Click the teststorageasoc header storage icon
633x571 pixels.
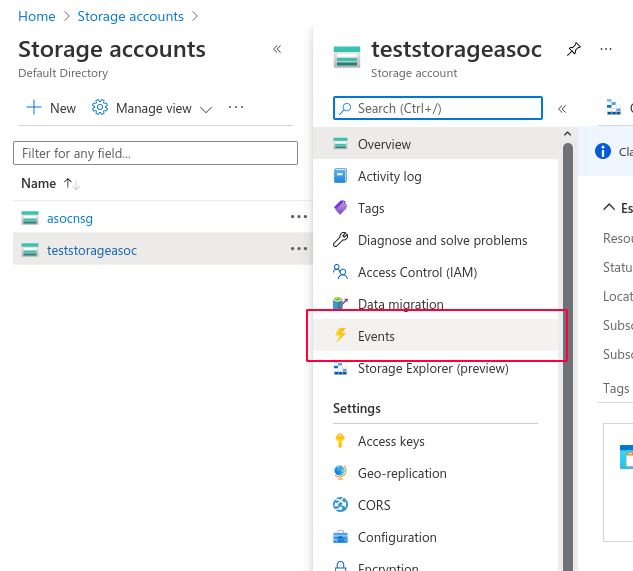point(347,57)
